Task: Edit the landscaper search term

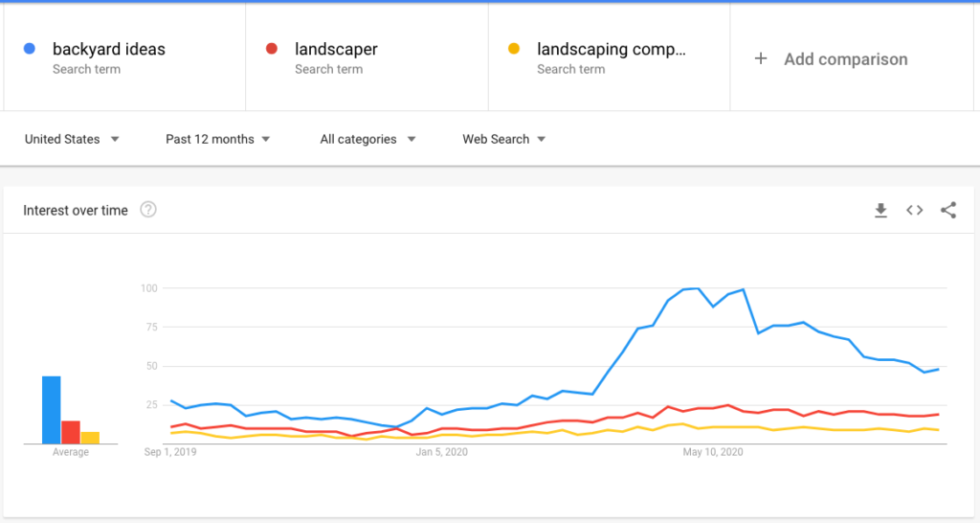Action: [367, 57]
